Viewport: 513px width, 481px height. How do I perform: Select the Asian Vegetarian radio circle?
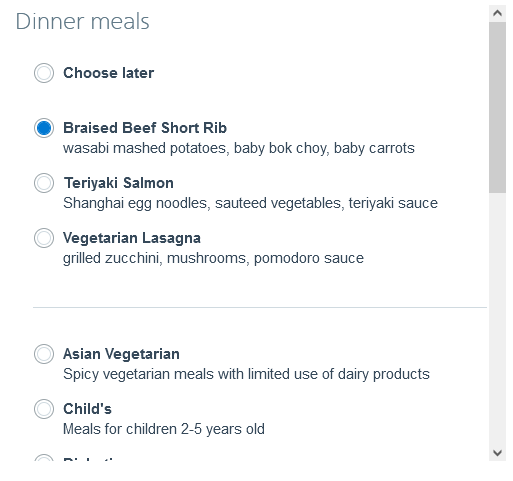click(44, 354)
